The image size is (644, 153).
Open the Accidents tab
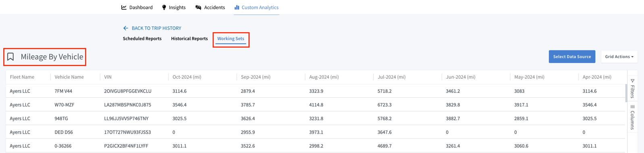pos(210,7)
